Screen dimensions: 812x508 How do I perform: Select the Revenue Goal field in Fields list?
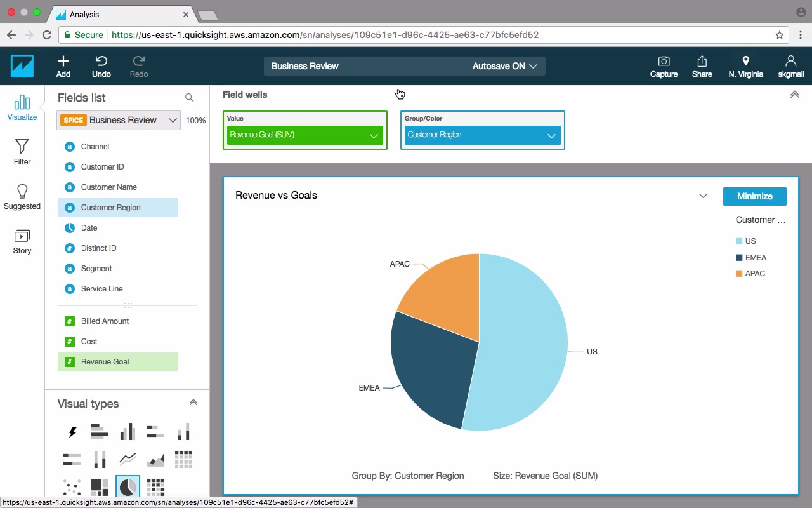pos(118,362)
